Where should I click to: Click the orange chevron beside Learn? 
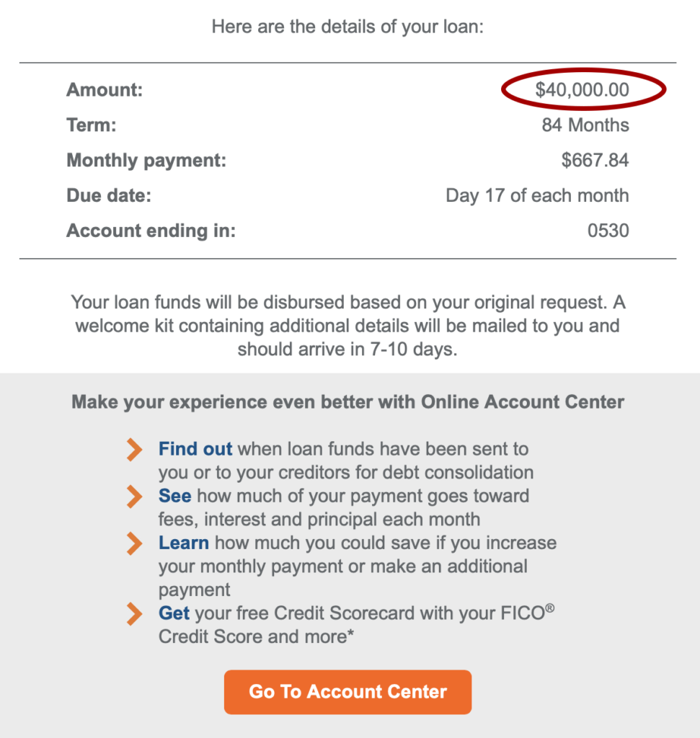point(134,543)
